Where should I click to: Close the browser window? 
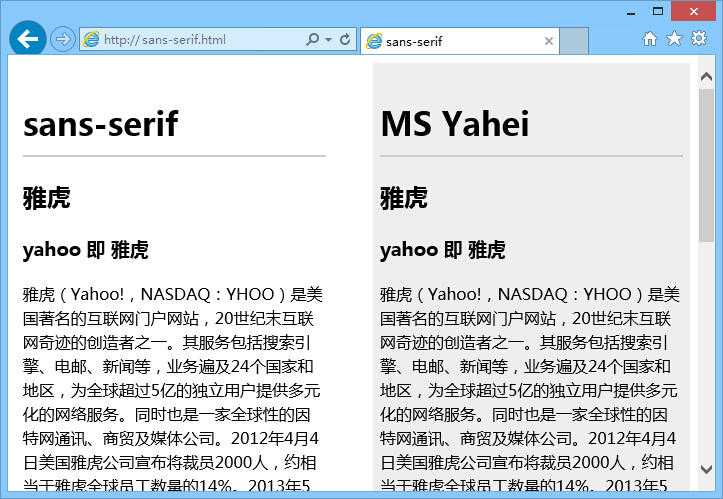point(694,11)
